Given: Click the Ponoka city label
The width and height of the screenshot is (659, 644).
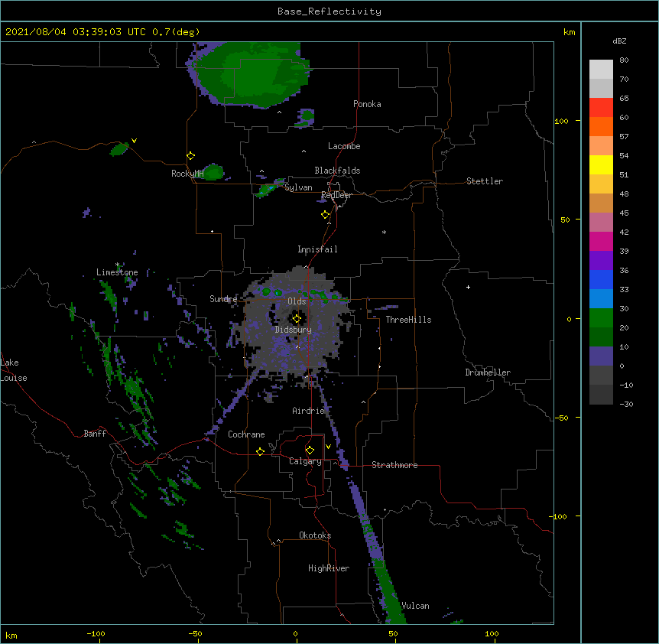Looking at the screenshot, I should click(367, 104).
